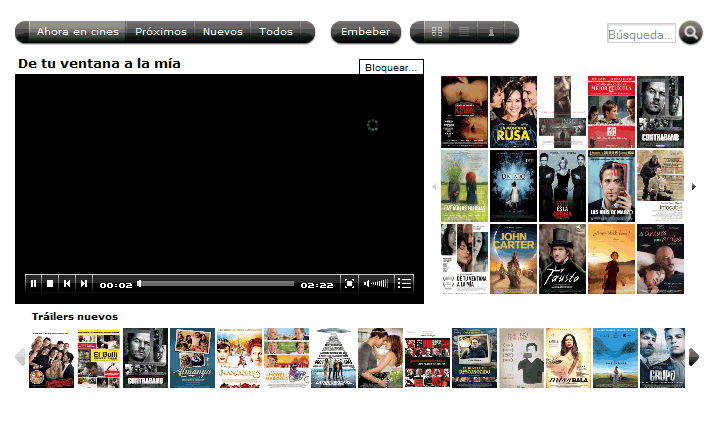Open Blancanieves trailer thumbnail
This screenshot has width=712, height=423.
click(239, 358)
